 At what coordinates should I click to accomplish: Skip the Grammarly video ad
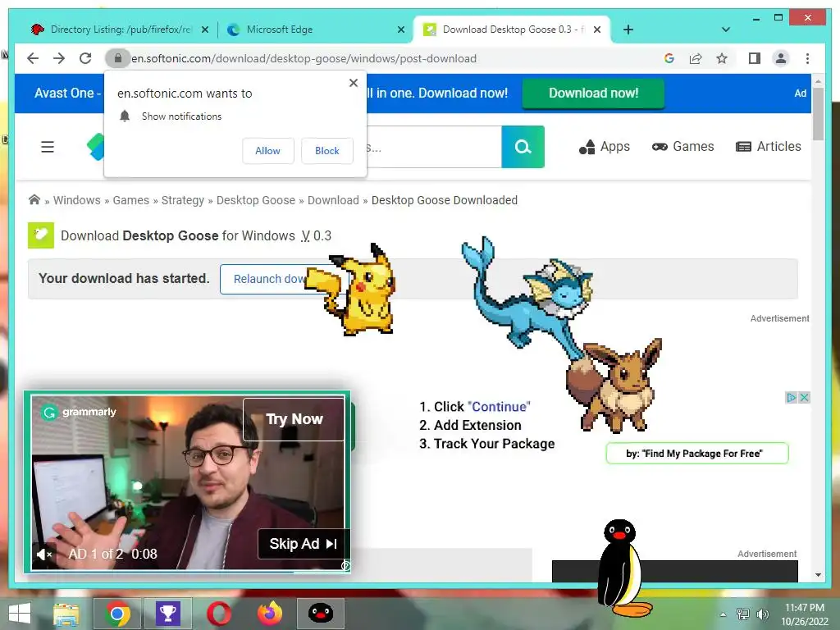click(x=304, y=544)
